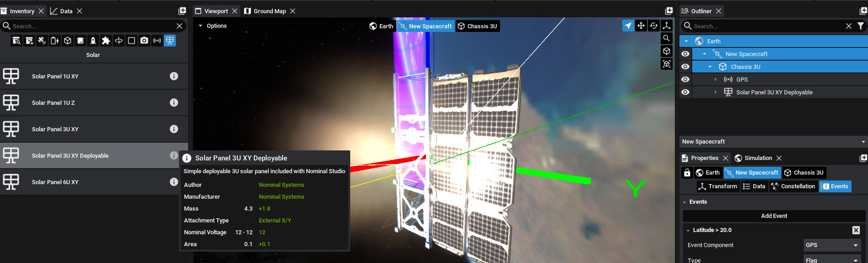Viewport: 868px width, 263px height.
Task: Collapse the Earth node in Outliner
Action: click(686, 41)
